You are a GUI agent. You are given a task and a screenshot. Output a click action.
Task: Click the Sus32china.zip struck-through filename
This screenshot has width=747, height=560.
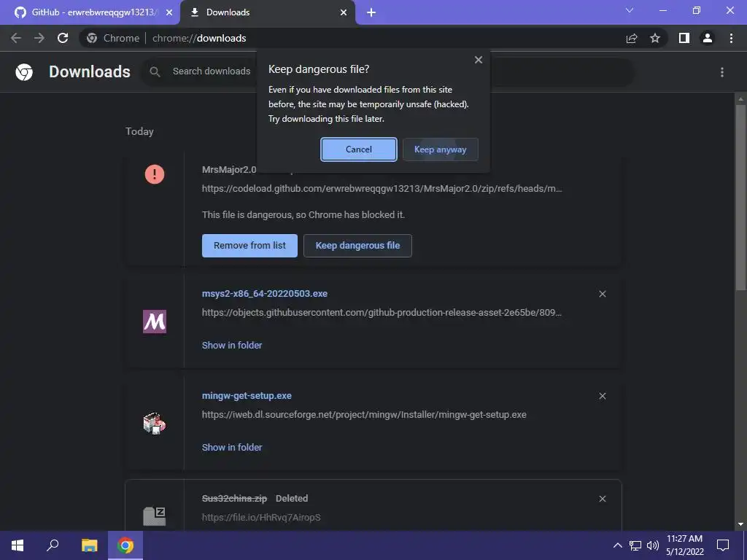pyautogui.click(x=234, y=499)
